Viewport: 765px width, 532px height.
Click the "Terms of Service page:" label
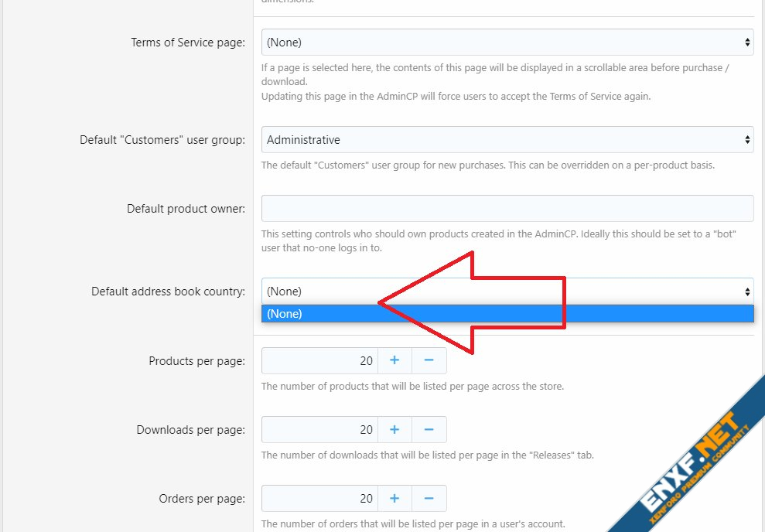[188, 43]
